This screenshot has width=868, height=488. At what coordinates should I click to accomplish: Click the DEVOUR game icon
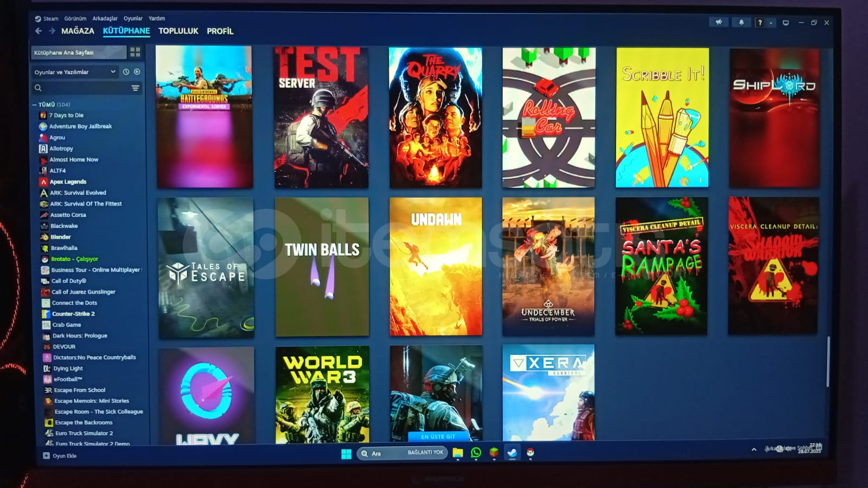click(47, 346)
